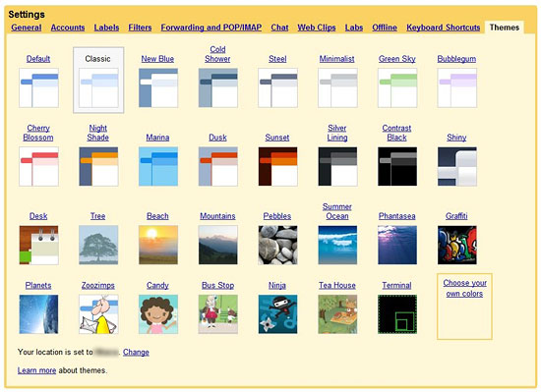This screenshot has height=392, width=541.
Task: Click the Cold Shower name link
Action: [217, 54]
